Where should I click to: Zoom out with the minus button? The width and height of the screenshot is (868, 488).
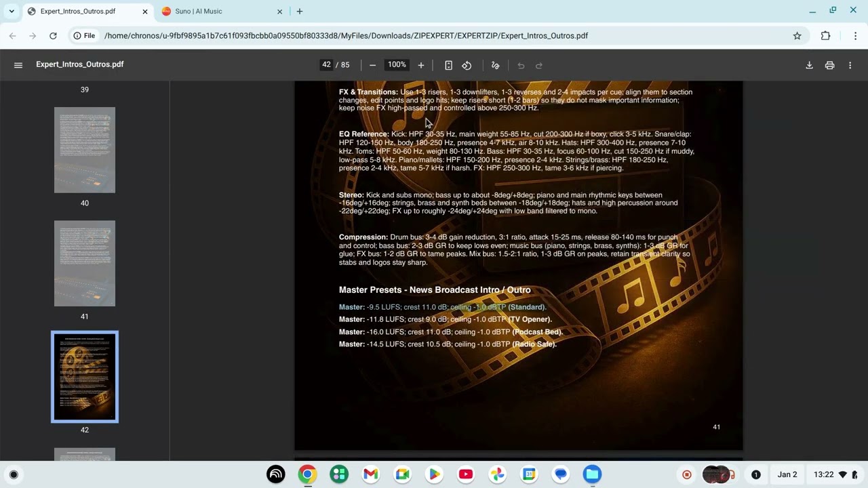click(x=372, y=65)
